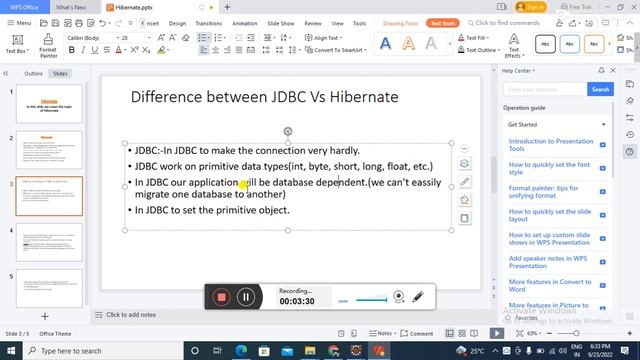Screen dimensions: 640x360
Task: Switch to Drawing Tools tab
Action: tap(400, 23)
